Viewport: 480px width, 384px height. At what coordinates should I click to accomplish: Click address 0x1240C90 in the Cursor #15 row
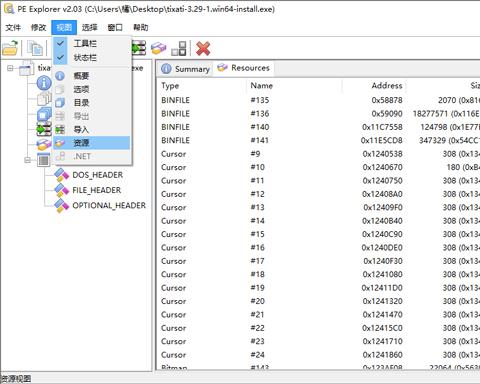pyautogui.click(x=382, y=234)
